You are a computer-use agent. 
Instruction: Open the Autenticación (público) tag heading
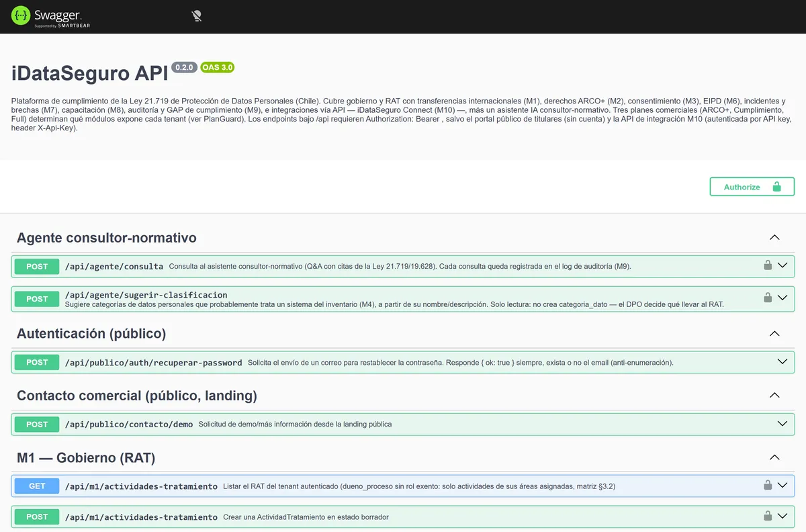tap(91, 334)
